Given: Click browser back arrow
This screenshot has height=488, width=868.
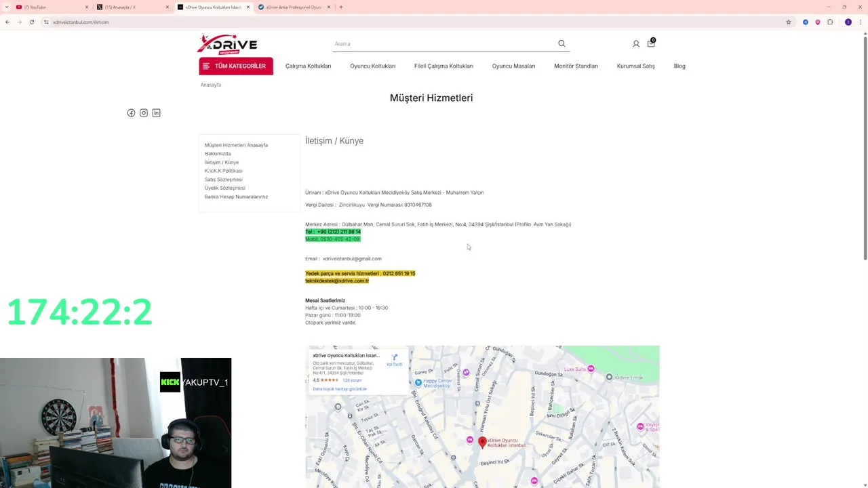Looking at the screenshot, I should tap(7, 22).
